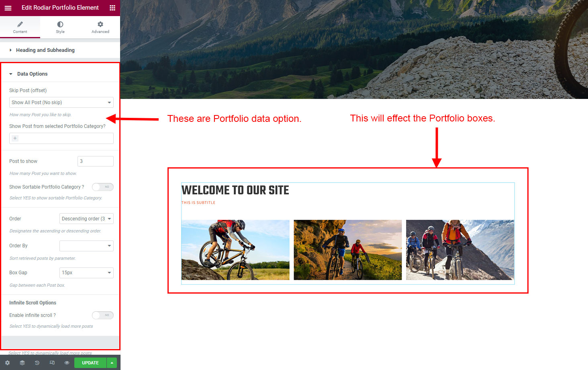The image size is (588, 370).
Task: Open the Navigator layers icon
Action: [22, 363]
